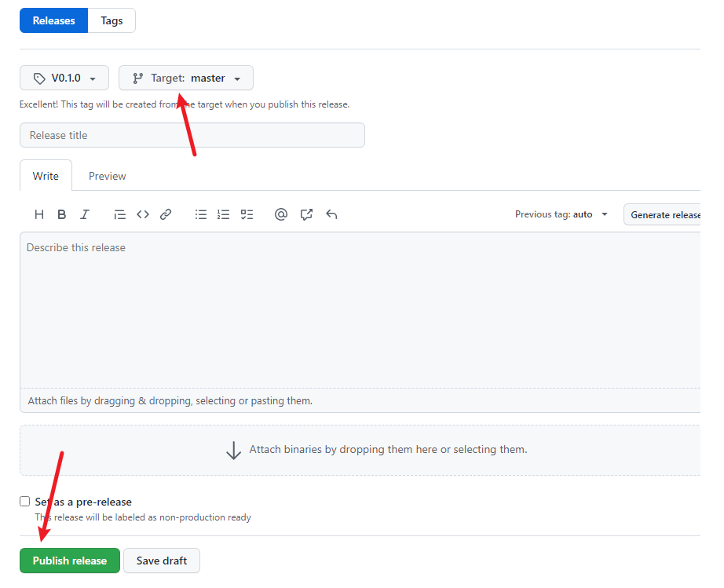Insert a numbered list in the description

pyautogui.click(x=224, y=214)
